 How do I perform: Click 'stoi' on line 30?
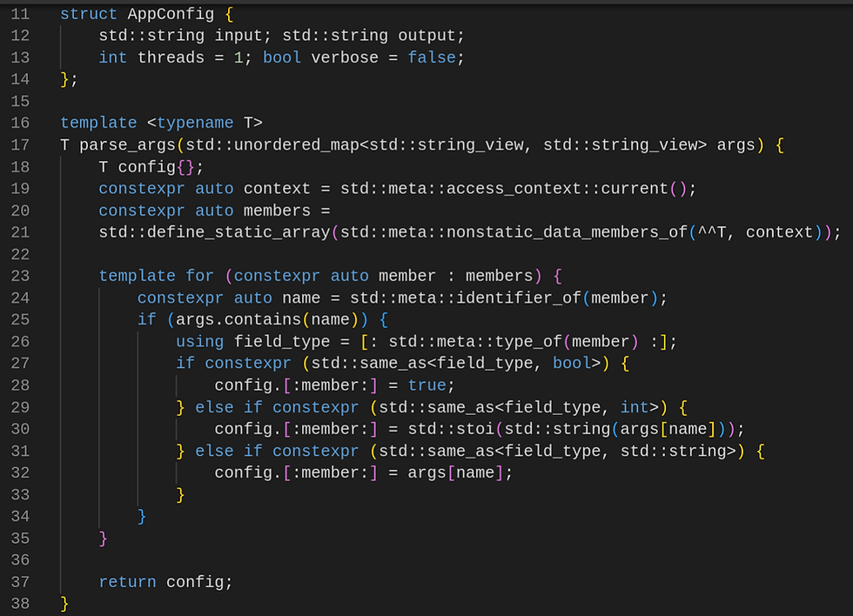[475, 430]
